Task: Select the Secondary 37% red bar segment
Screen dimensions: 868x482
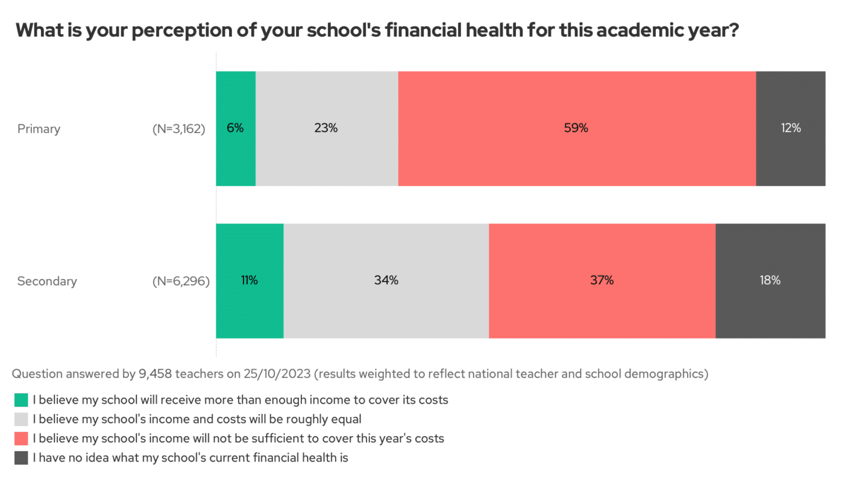Action: (x=602, y=281)
